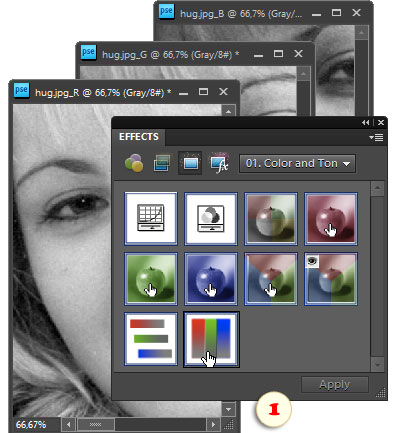The height and width of the screenshot is (433, 393).
Task: Pick the four-quadrant tinted apple effect
Action: coord(271,219)
